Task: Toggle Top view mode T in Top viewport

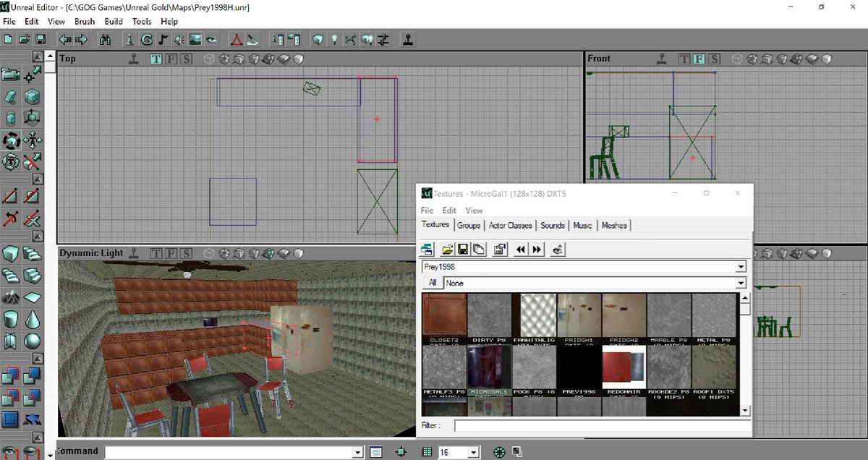Action: 156,59
